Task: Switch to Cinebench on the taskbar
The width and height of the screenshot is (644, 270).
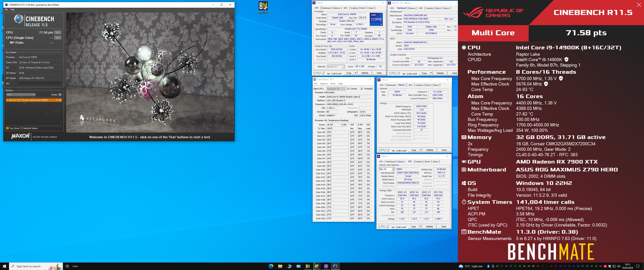Action: (335, 266)
